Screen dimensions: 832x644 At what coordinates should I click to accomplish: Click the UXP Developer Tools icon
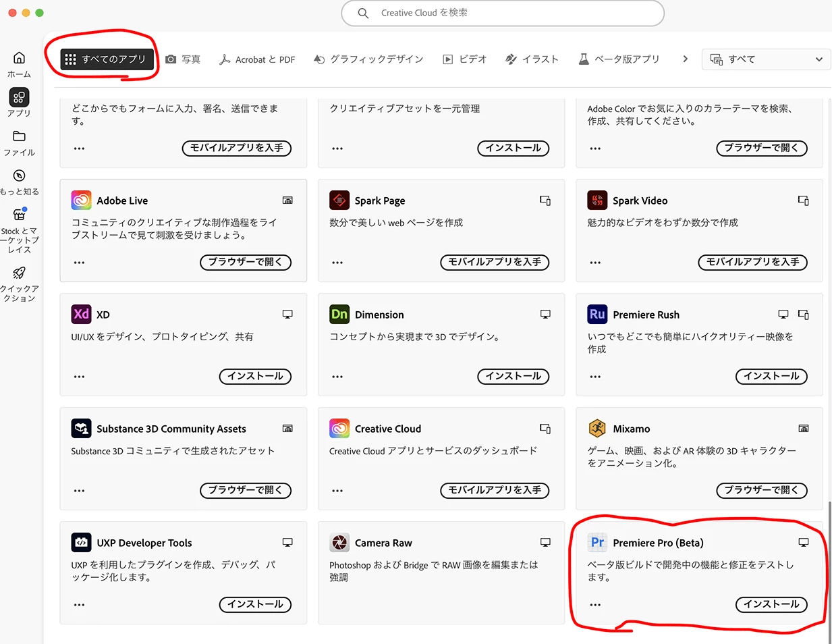click(81, 543)
